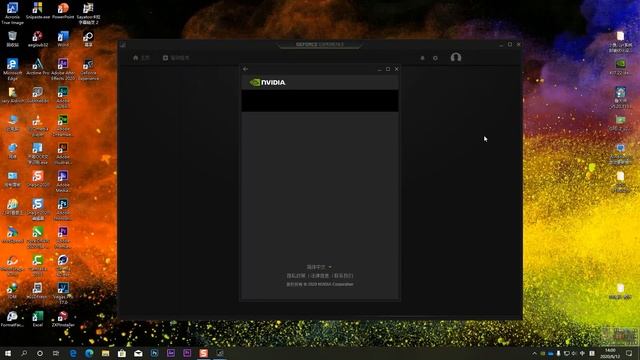Open GeForce Experience settings gear
This screenshot has height=360, width=640.
coord(435,58)
